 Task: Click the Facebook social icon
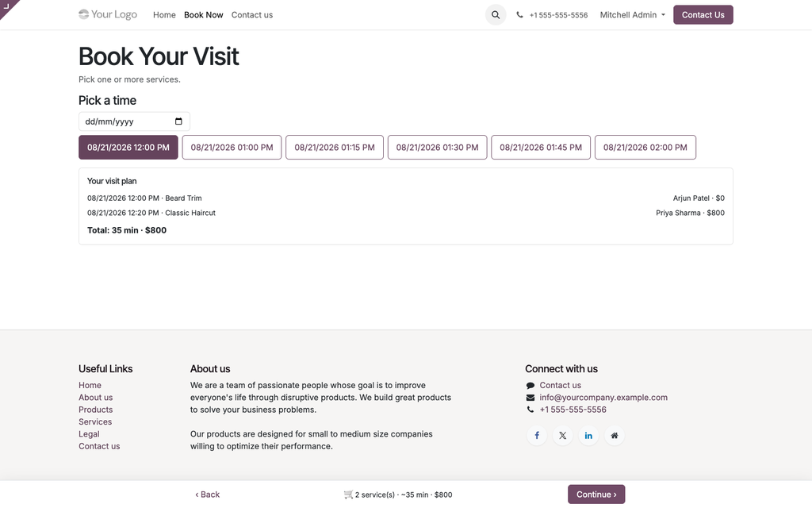pos(537,436)
